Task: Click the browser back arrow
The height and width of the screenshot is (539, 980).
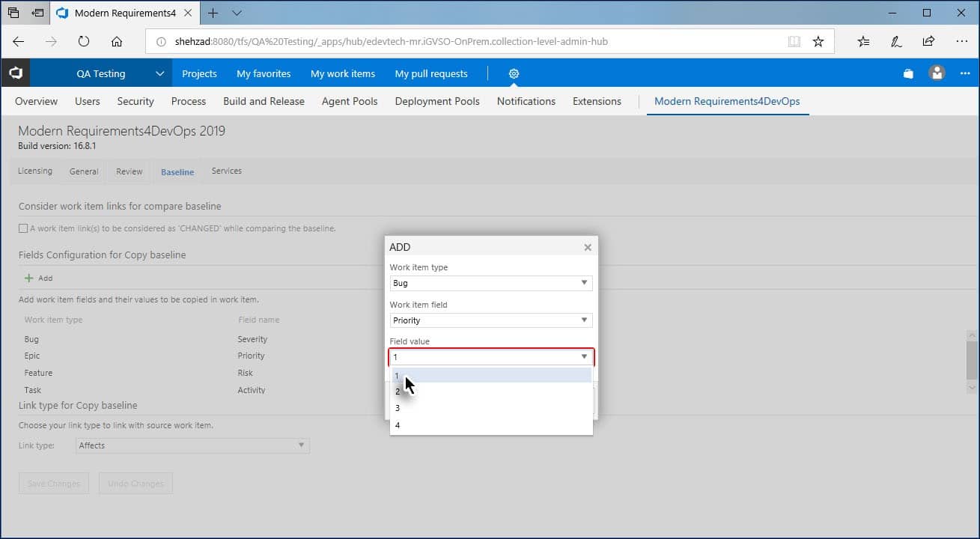Action: pyautogui.click(x=19, y=42)
